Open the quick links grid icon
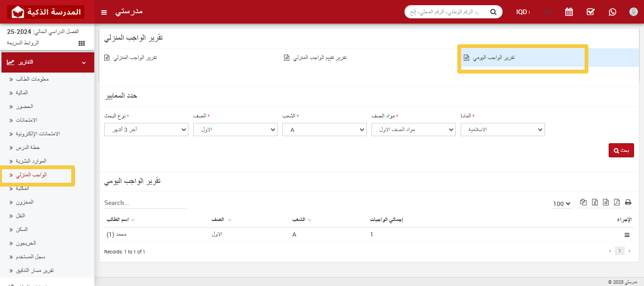644x286 pixels. (x=81, y=43)
